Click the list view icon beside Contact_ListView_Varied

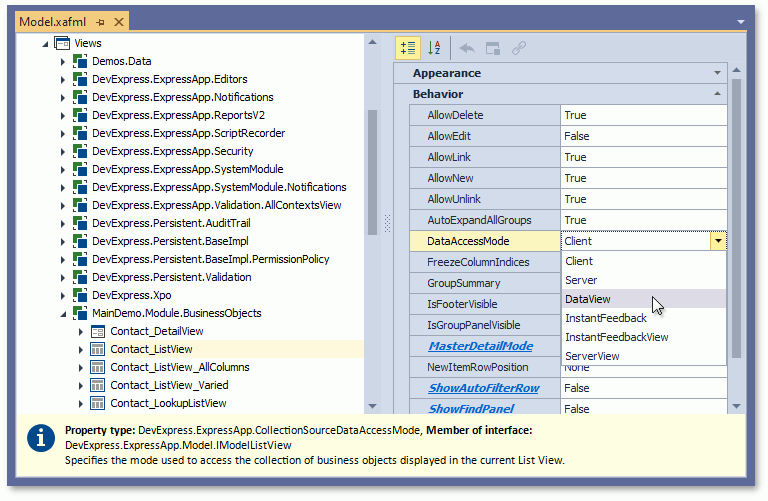(98, 385)
